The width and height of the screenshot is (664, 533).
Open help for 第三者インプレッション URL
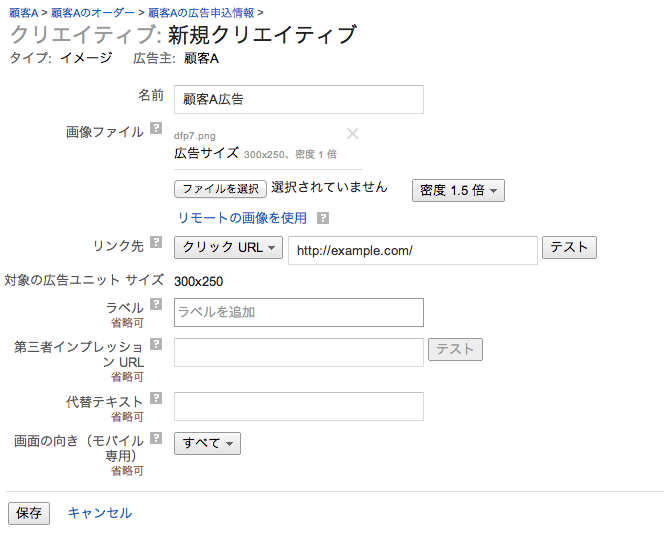point(156,345)
